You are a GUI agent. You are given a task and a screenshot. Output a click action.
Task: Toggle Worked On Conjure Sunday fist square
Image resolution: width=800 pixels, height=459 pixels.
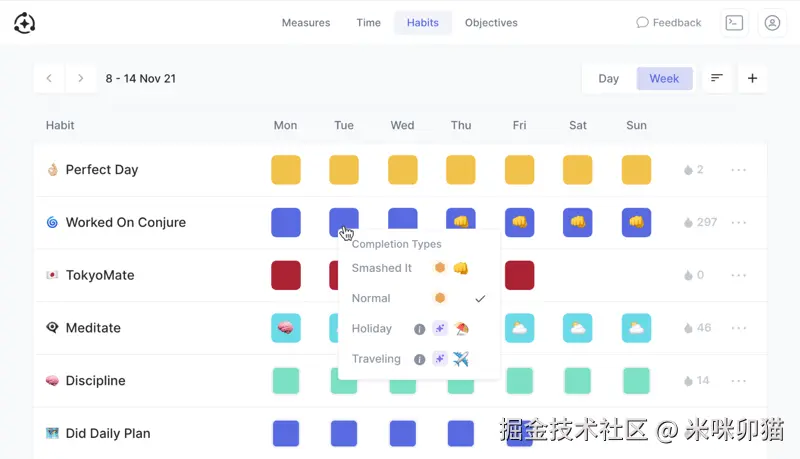636,222
